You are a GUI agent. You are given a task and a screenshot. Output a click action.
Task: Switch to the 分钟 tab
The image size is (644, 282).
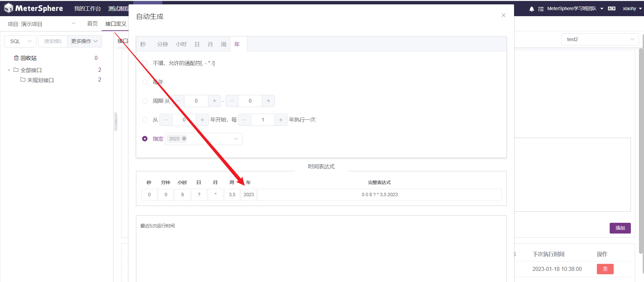(163, 44)
